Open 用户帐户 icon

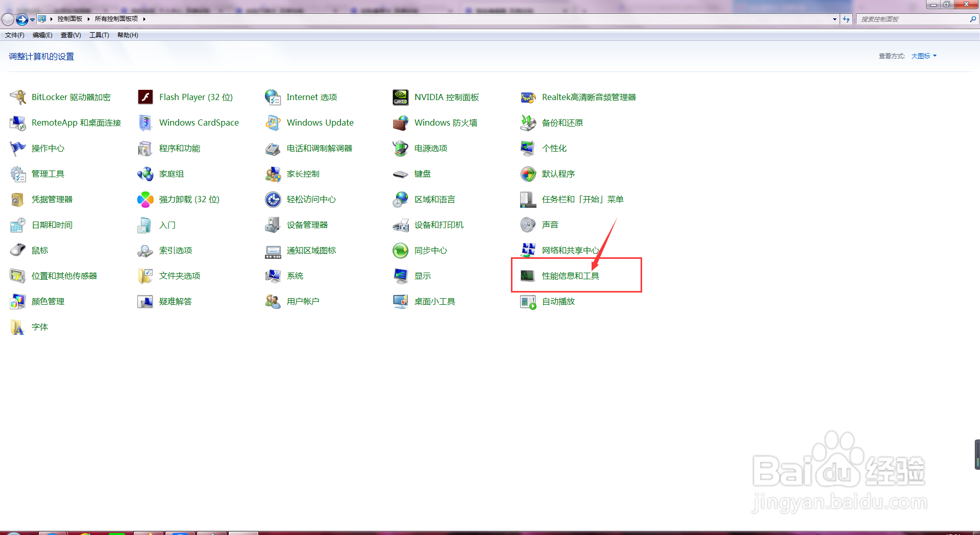point(273,301)
